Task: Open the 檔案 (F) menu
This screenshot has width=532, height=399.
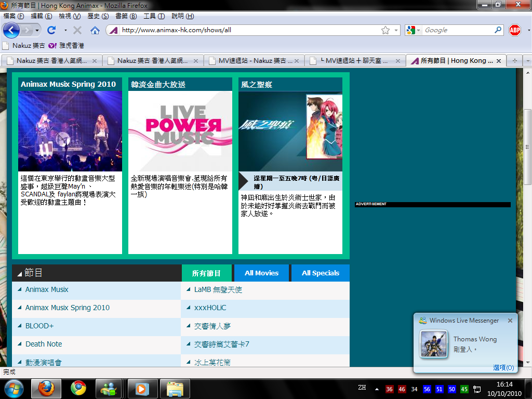Action: coord(14,16)
